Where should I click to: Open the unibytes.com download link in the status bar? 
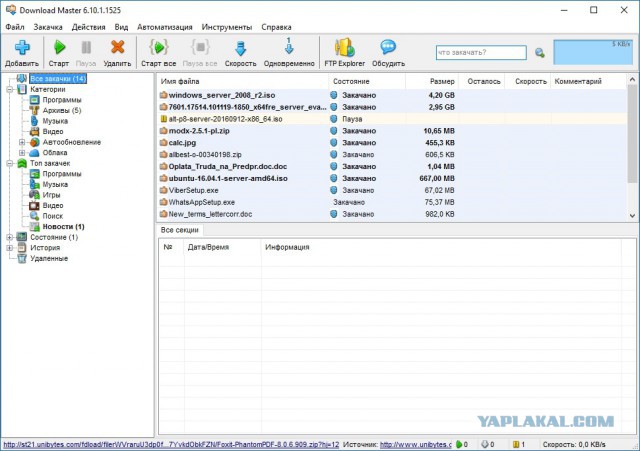[x=171, y=444]
